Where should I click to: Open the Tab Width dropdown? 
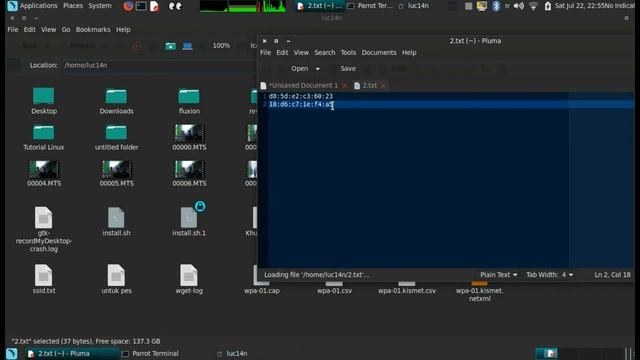[x=549, y=275]
